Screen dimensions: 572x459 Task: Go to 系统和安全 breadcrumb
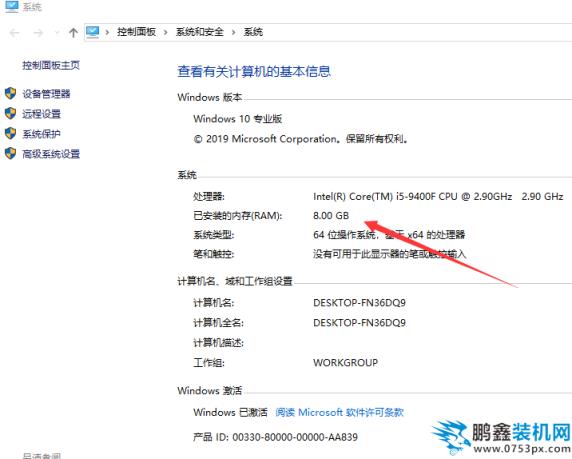pos(200,32)
